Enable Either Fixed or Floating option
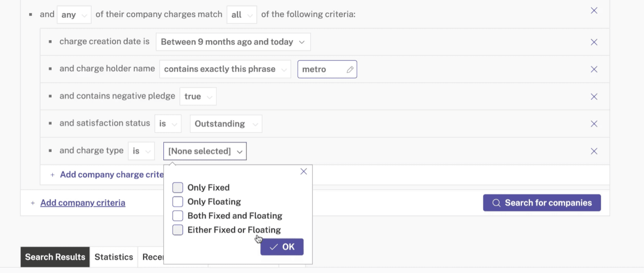Viewport: 644px width, 273px height. (x=178, y=230)
